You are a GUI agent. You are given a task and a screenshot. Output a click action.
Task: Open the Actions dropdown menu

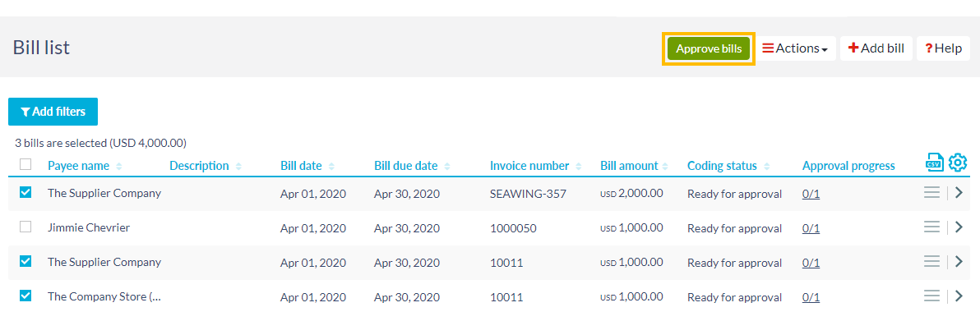(796, 48)
